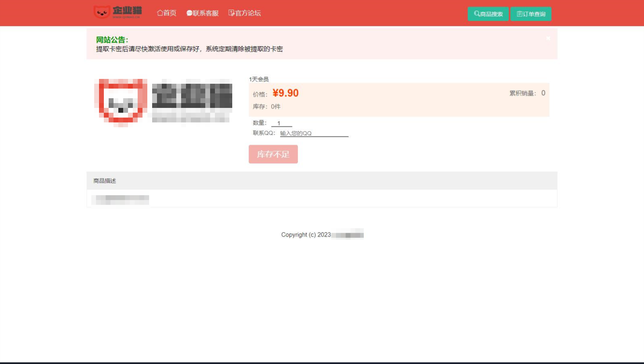644x364 pixels.
Task: Click the 库存不足 out-of-stock button
Action: pos(273,154)
